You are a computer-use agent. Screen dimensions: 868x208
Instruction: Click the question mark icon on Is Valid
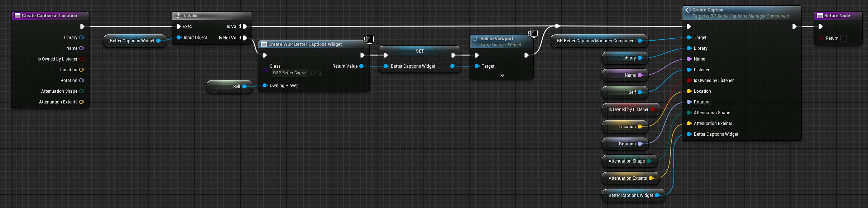(x=178, y=16)
